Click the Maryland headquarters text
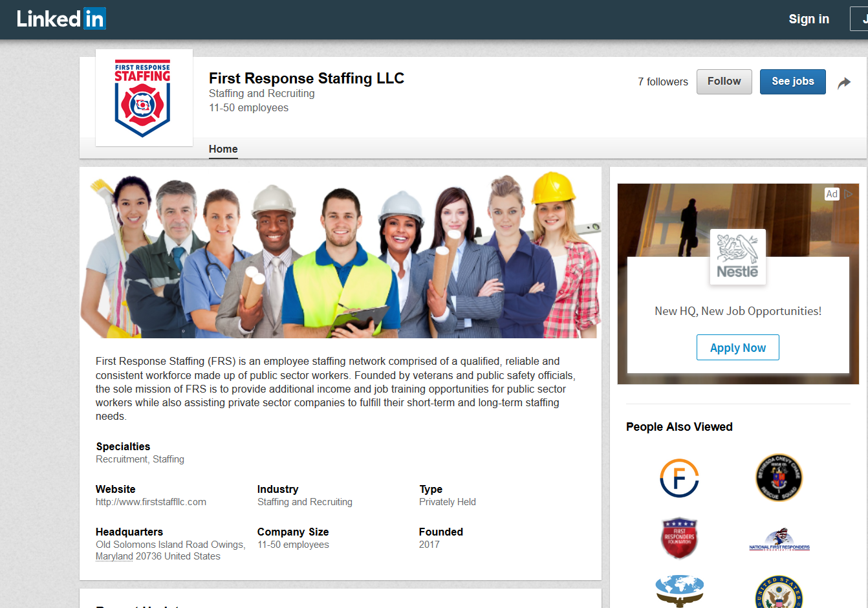This screenshot has height=608, width=868. (x=114, y=556)
